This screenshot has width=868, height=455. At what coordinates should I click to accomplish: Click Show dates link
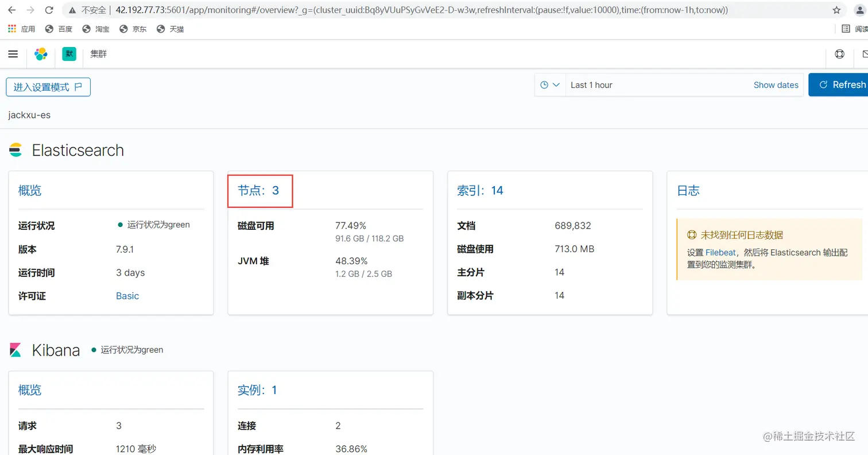(776, 85)
